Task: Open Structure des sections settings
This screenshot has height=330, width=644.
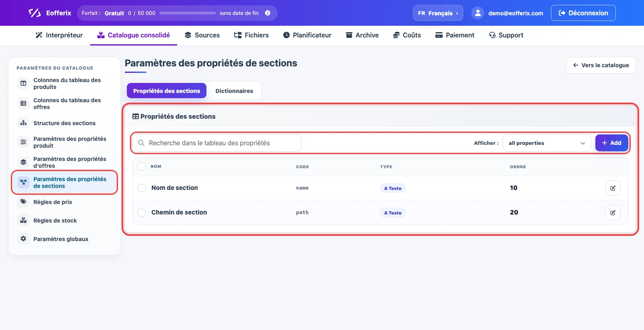Action: click(64, 123)
